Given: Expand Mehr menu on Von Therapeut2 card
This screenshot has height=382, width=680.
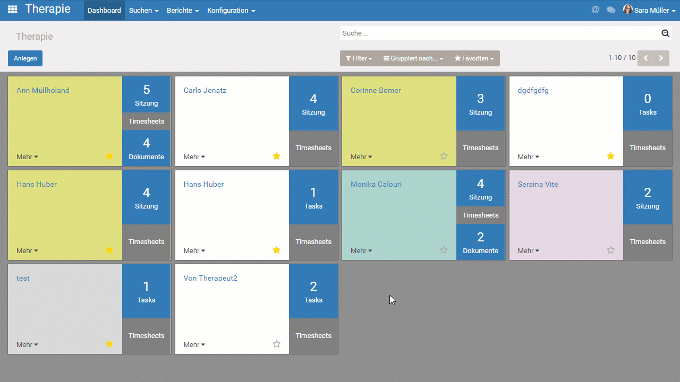Looking at the screenshot, I should 194,345.
